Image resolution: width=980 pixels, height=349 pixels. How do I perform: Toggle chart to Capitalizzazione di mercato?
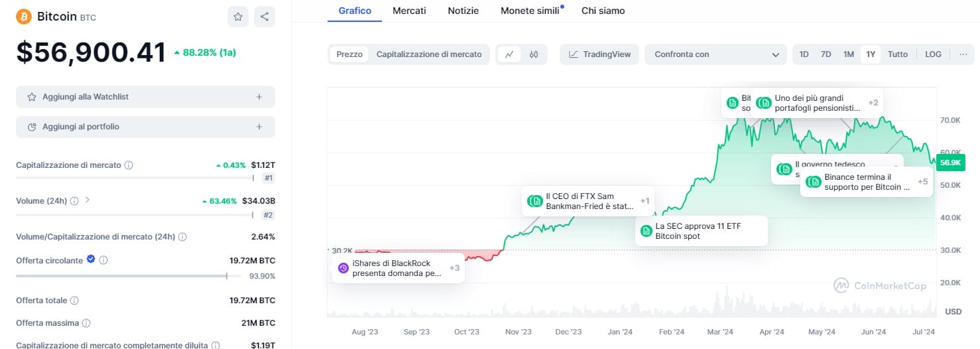pos(429,54)
